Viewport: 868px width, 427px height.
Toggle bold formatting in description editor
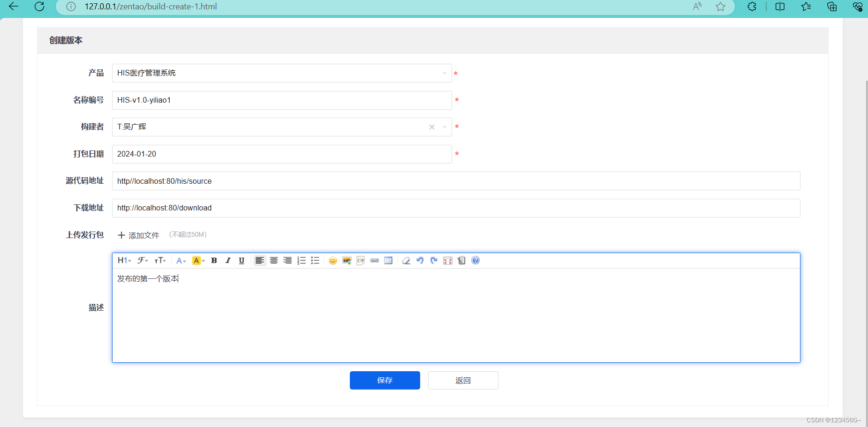tap(214, 261)
